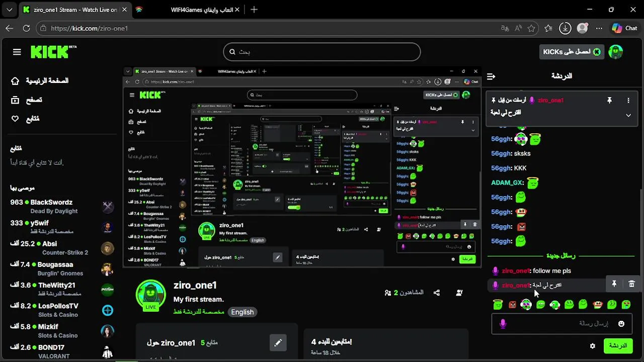Open browser downloads icon
This screenshot has height=362, width=644.
[565, 28]
